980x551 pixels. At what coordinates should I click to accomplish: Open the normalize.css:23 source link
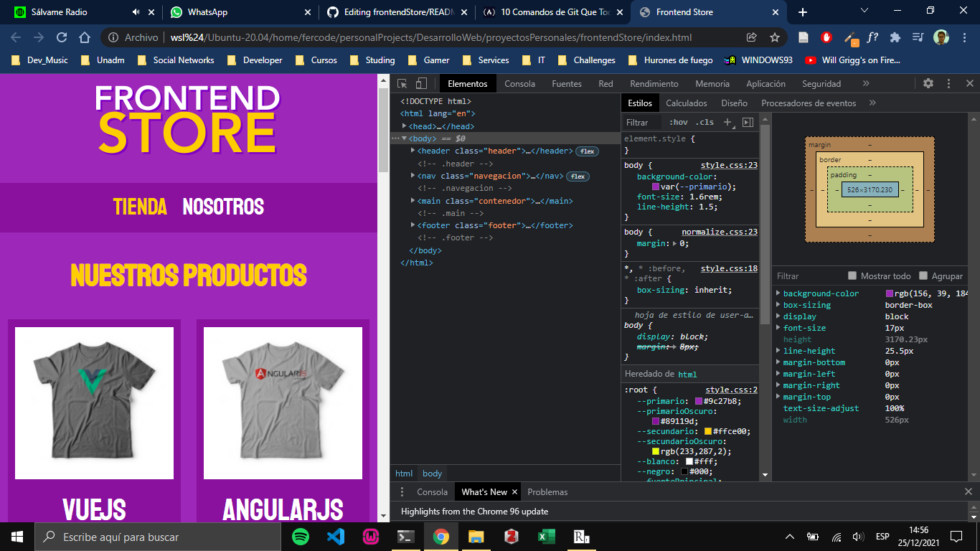click(x=720, y=232)
